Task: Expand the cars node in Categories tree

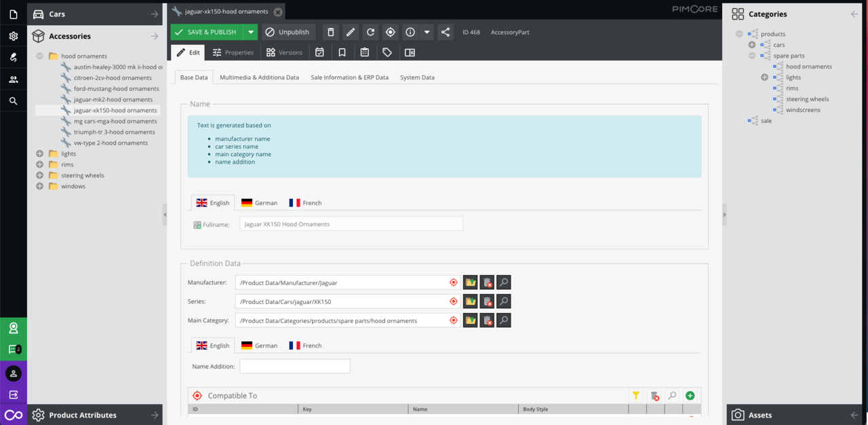Action: pyautogui.click(x=752, y=45)
